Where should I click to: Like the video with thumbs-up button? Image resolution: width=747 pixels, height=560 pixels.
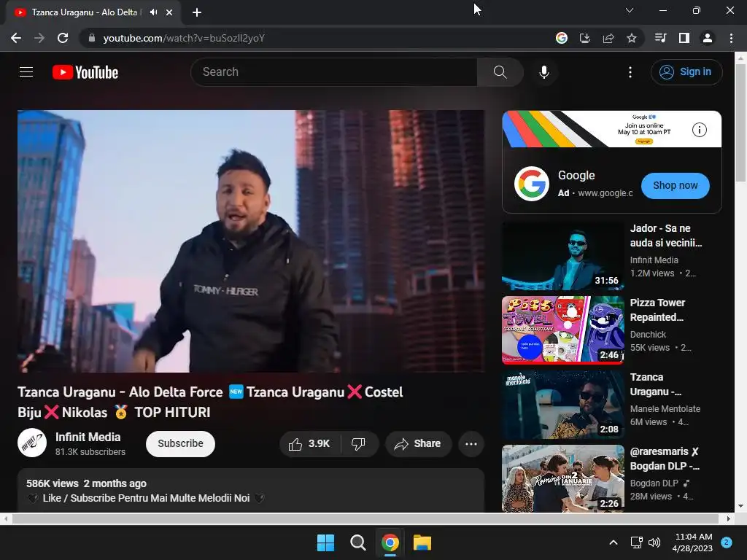pos(309,444)
